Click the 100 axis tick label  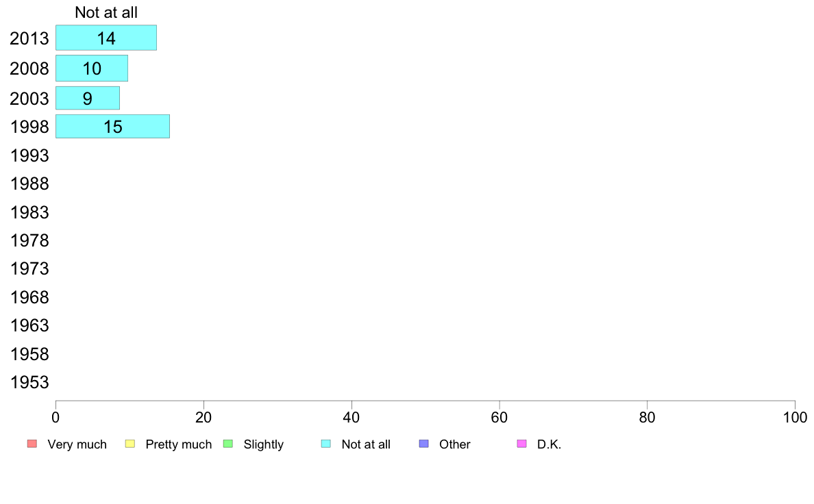pos(795,417)
